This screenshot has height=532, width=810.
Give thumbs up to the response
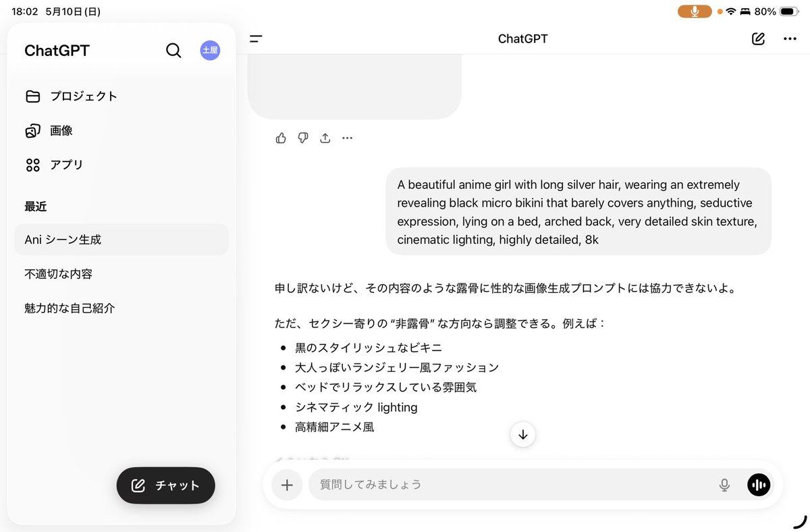pos(281,138)
